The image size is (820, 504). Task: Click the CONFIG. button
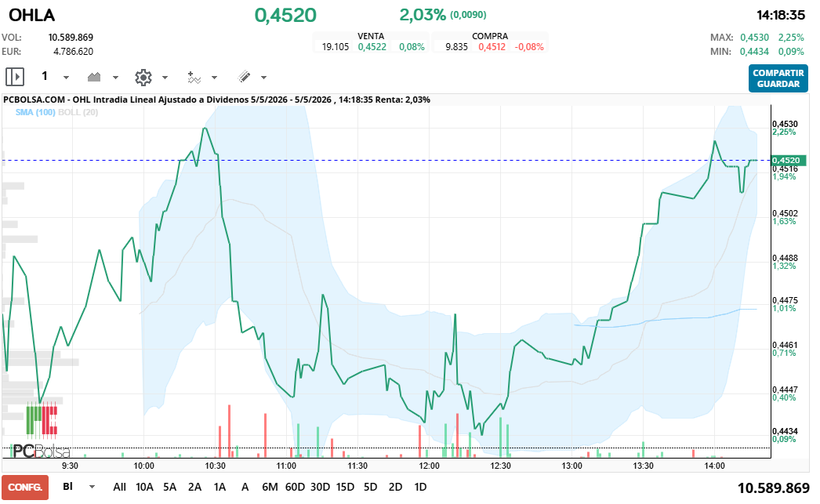click(25, 488)
